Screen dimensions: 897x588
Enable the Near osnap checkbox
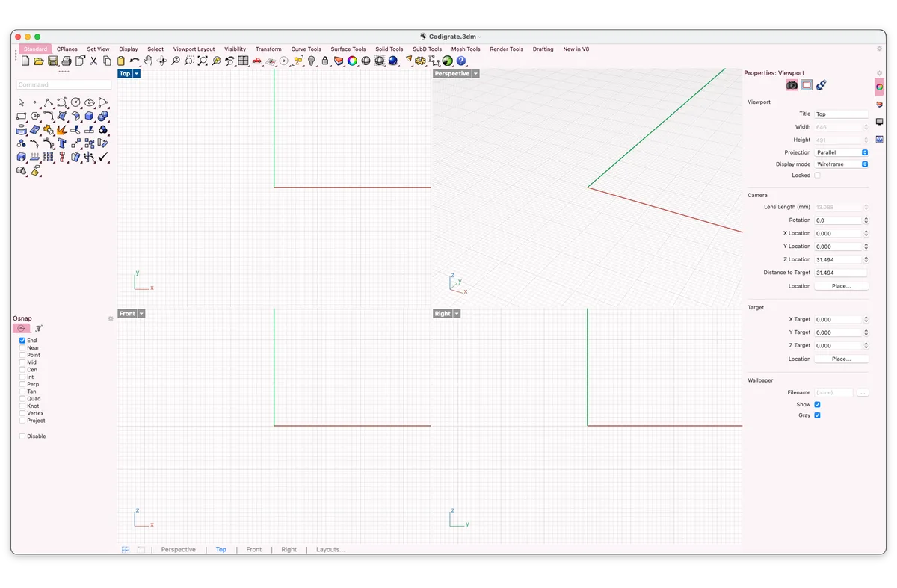tap(22, 348)
